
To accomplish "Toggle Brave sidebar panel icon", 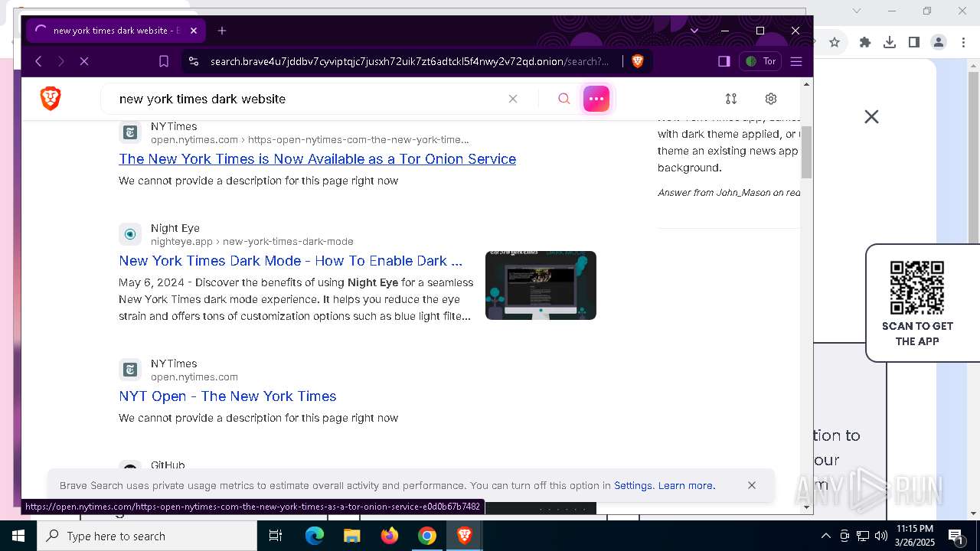I will (724, 61).
